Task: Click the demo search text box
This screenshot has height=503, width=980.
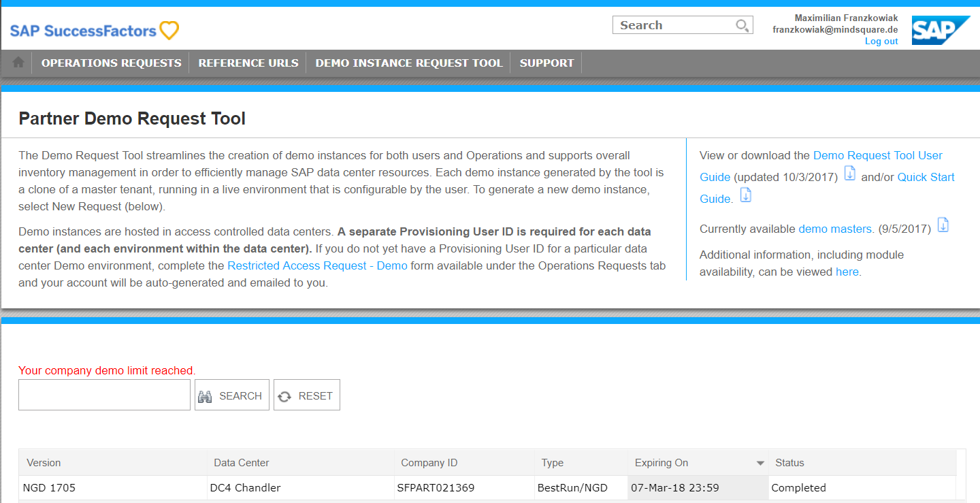Action: pyautogui.click(x=104, y=395)
